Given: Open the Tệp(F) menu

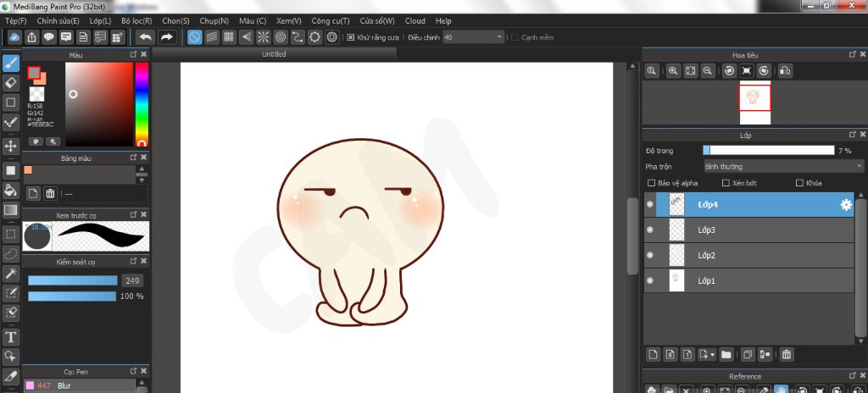Looking at the screenshot, I should click(x=15, y=21).
